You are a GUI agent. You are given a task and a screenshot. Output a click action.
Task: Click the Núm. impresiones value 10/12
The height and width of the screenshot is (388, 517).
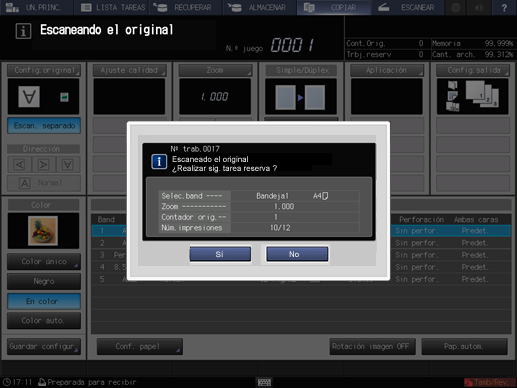coord(280,228)
